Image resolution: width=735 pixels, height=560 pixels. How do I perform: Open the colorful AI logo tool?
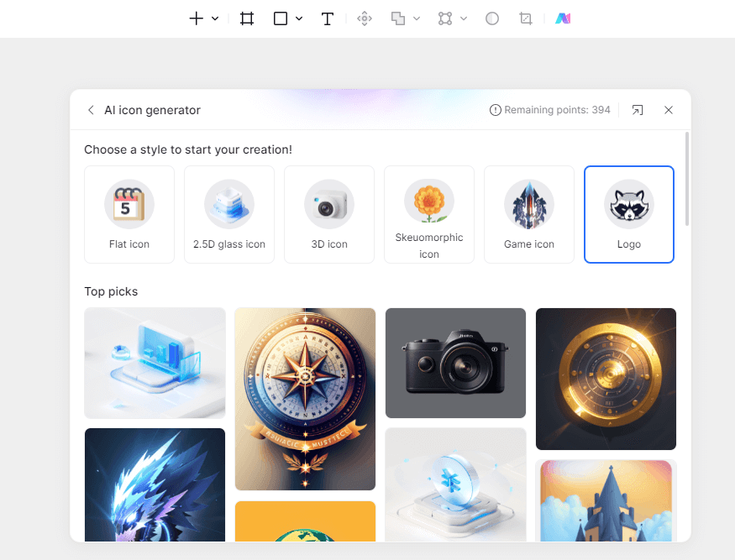(563, 18)
